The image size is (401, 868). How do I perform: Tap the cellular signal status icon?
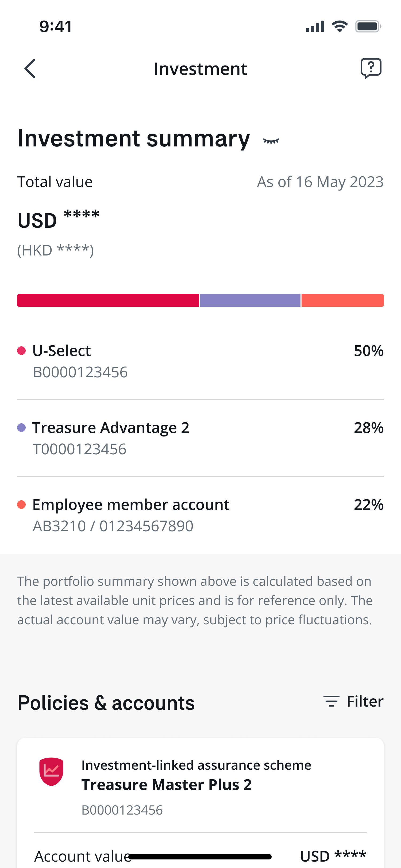pos(315,26)
